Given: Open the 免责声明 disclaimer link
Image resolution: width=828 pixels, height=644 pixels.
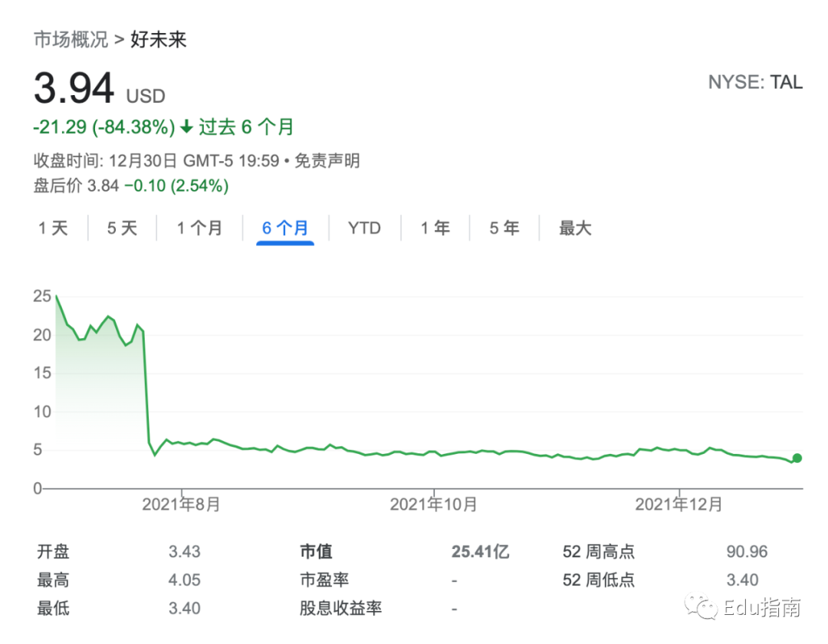Looking at the screenshot, I should pyautogui.click(x=327, y=160).
